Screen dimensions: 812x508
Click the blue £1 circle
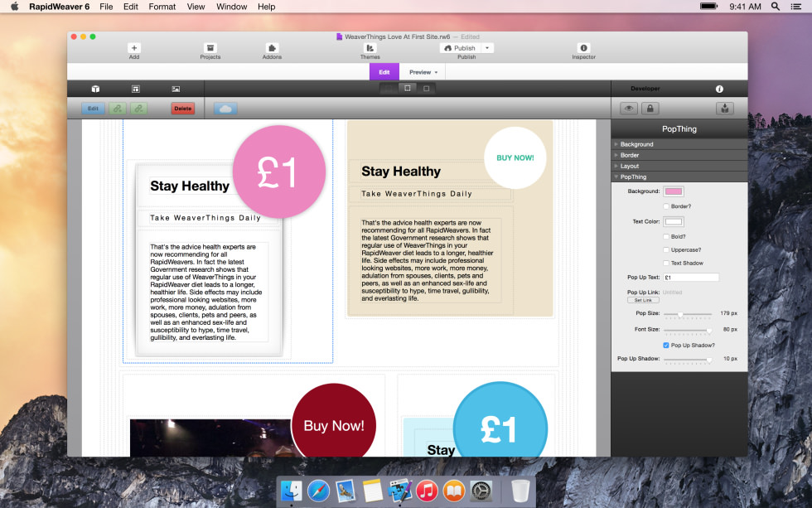click(x=500, y=419)
